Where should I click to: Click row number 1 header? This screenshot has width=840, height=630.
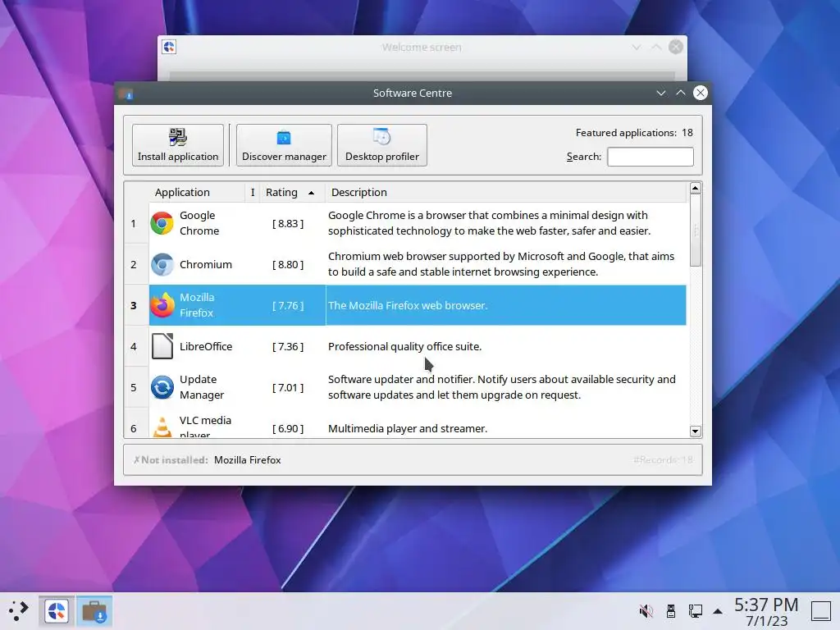pyautogui.click(x=134, y=223)
